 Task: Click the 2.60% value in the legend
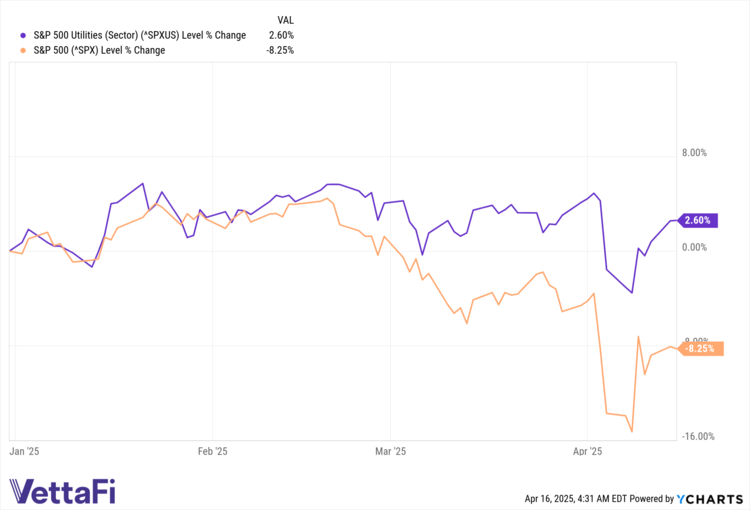(x=280, y=35)
